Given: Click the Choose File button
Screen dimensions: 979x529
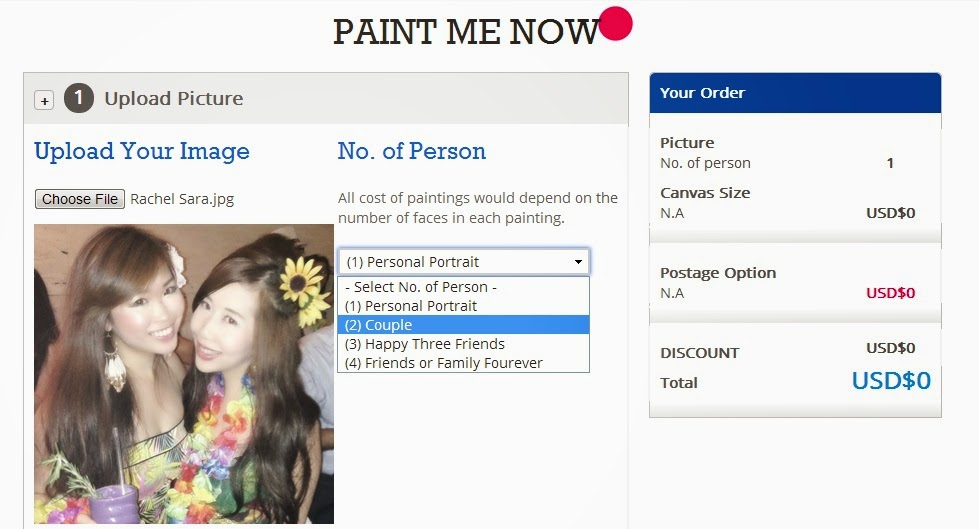Looking at the screenshot, I should (x=80, y=199).
